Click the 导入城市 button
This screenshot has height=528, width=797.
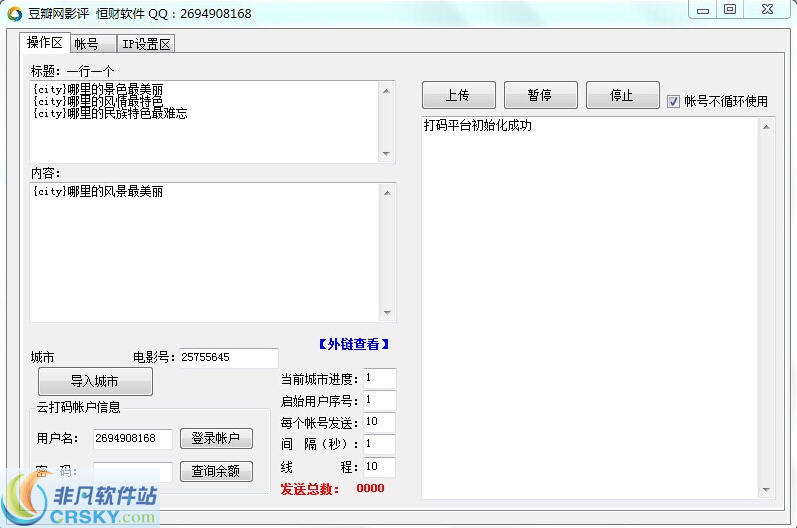(95, 381)
